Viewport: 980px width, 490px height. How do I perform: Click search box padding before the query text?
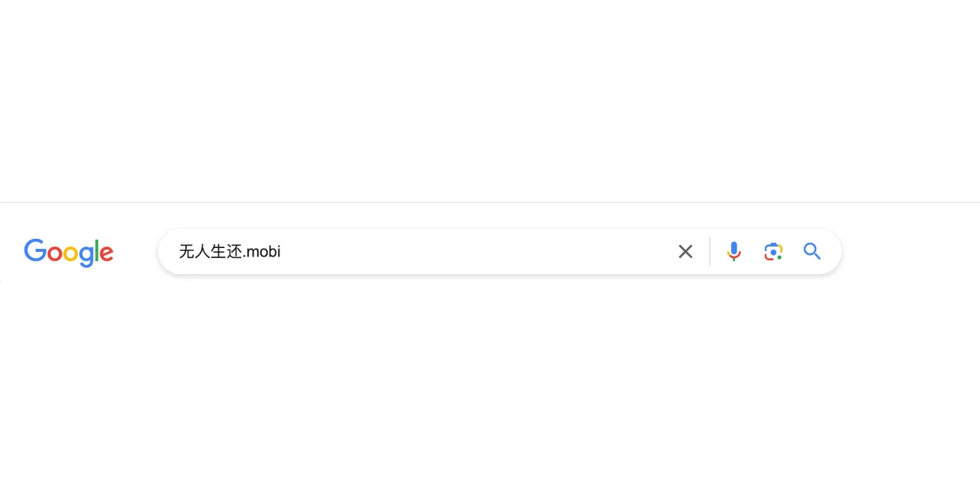coord(169,251)
